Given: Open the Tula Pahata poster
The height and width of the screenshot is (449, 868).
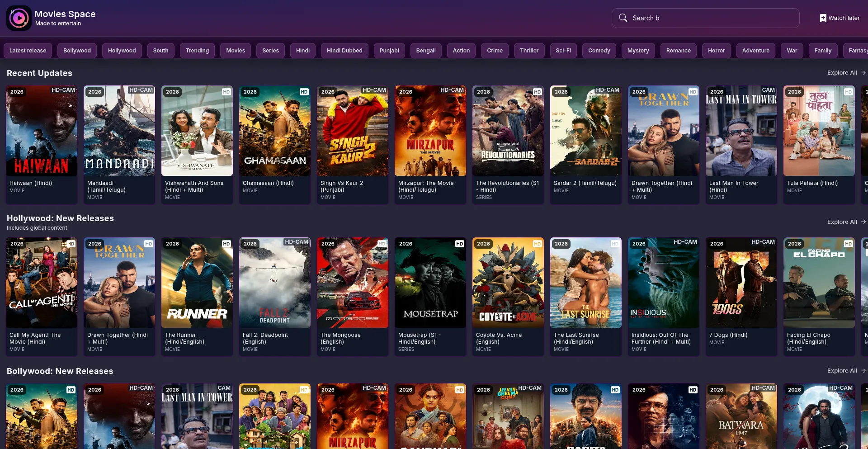Looking at the screenshot, I should point(819,131).
